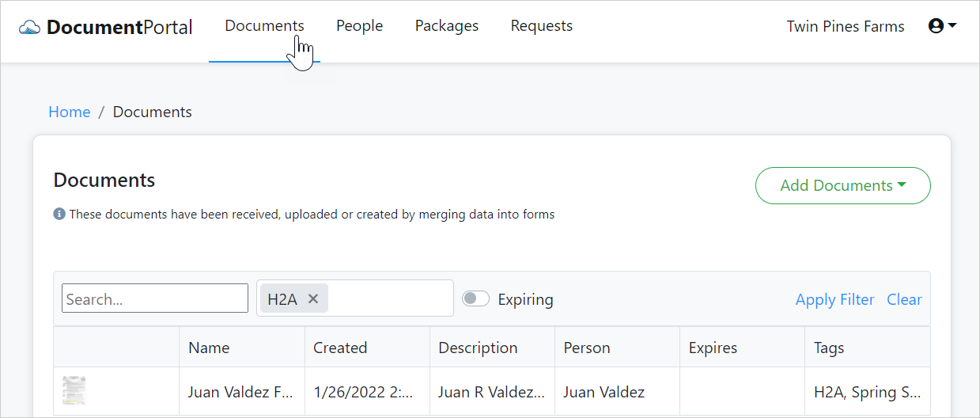The image size is (980, 418).
Task: Navigate to the Requests tab
Action: click(541, 26)
